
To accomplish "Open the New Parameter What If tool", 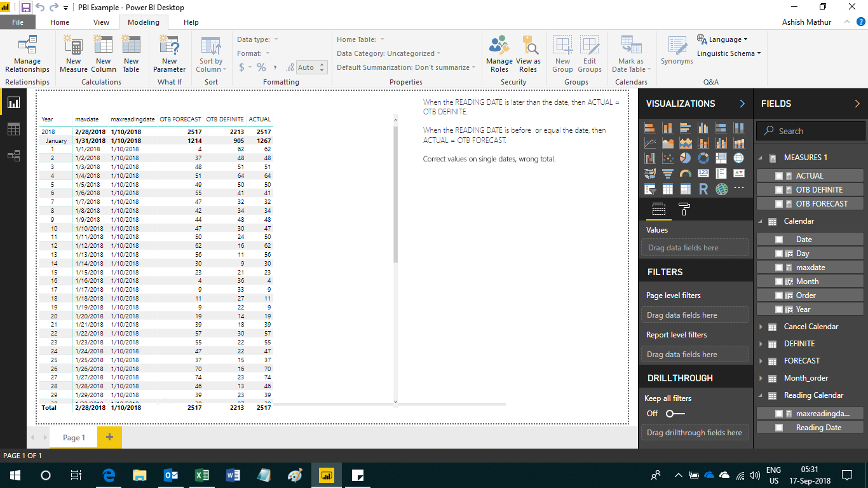I will (169, 55).
